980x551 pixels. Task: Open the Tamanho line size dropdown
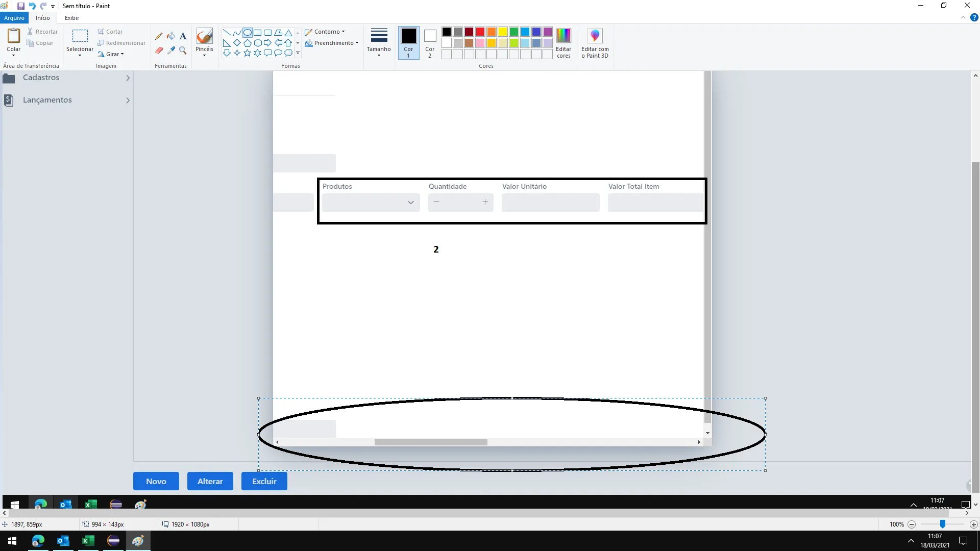coord(379,42)
